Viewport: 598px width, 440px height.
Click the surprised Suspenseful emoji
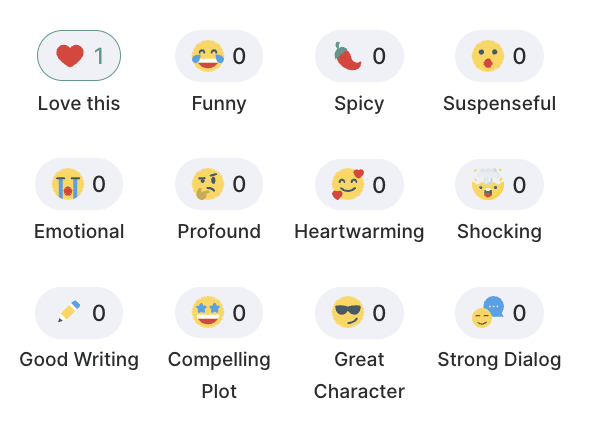pos(488,56)
